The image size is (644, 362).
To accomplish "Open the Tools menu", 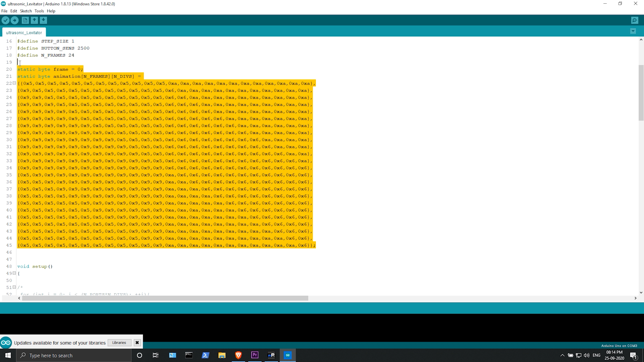I will pos(39,11).
